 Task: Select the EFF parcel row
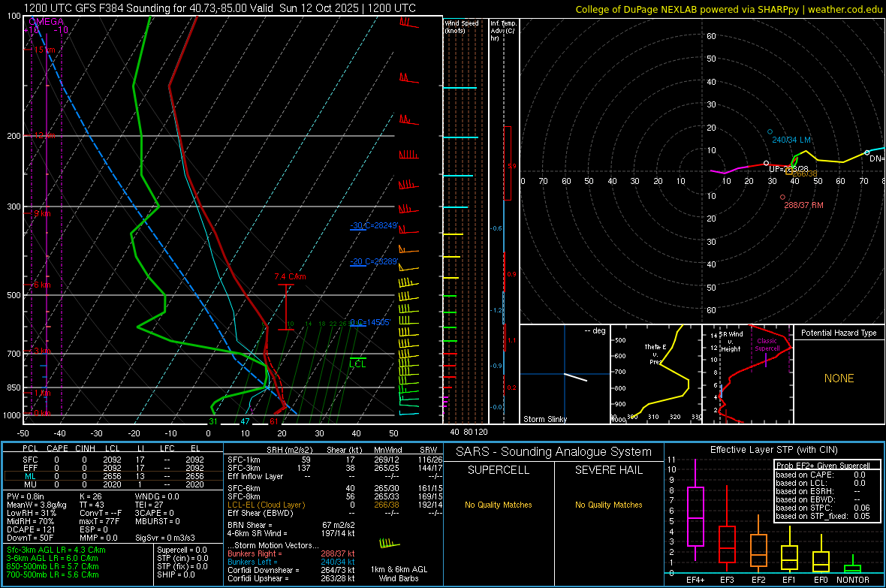tap(113, 468)
